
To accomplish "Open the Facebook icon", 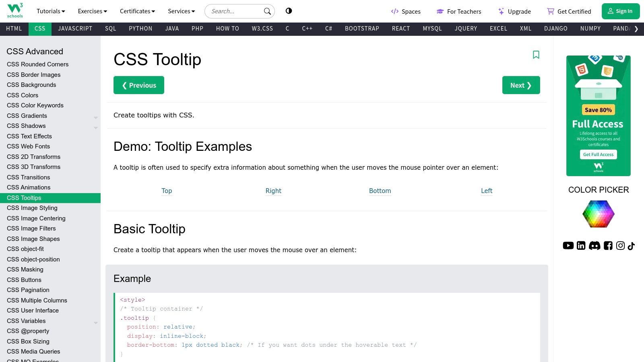I will (608, 245).
